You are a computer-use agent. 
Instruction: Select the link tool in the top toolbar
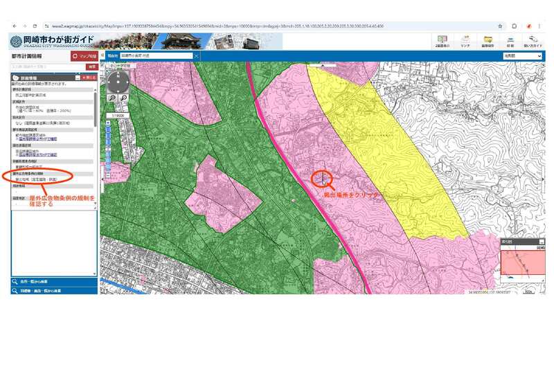465,41
